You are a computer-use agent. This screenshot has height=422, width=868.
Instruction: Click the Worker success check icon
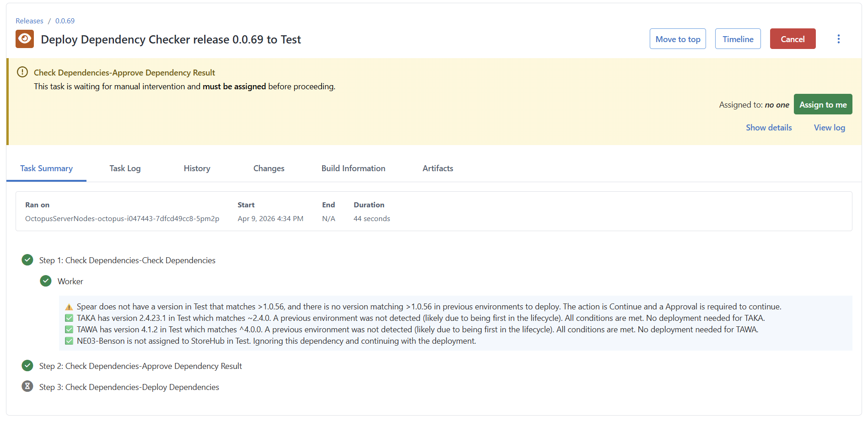click(46, 281)
